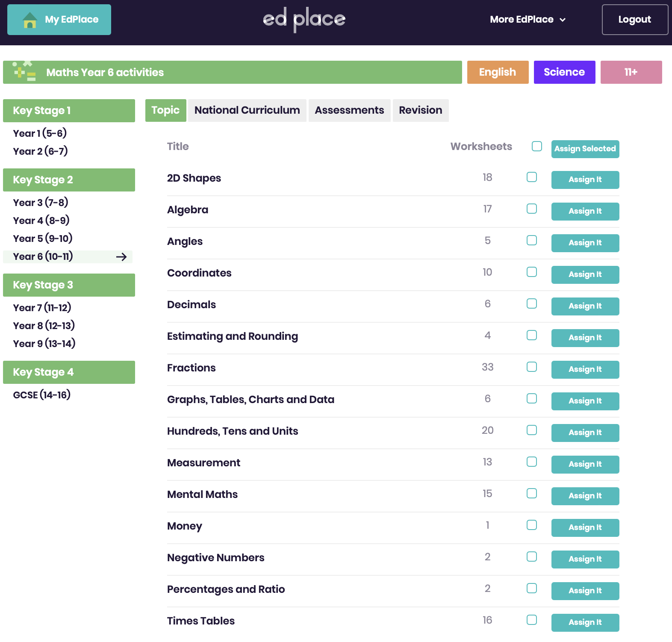Tick the Mental Maths checkbox

click(532, 493)
